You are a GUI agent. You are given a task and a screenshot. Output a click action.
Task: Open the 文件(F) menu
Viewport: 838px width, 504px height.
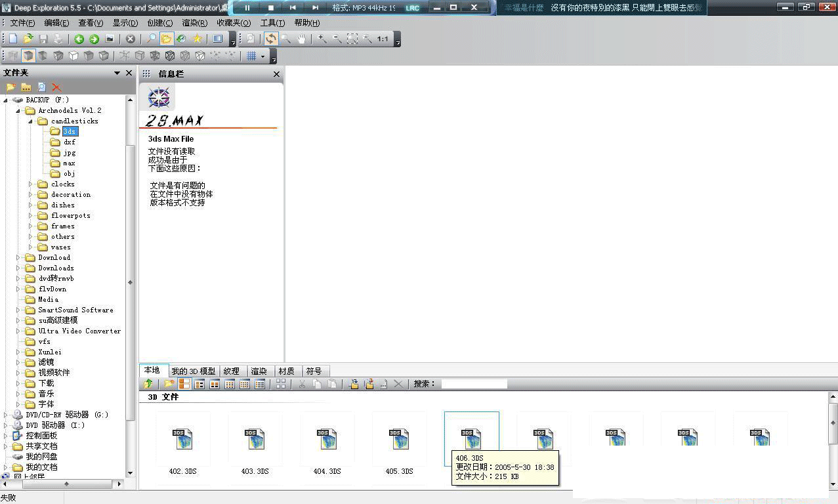point(22,23)
